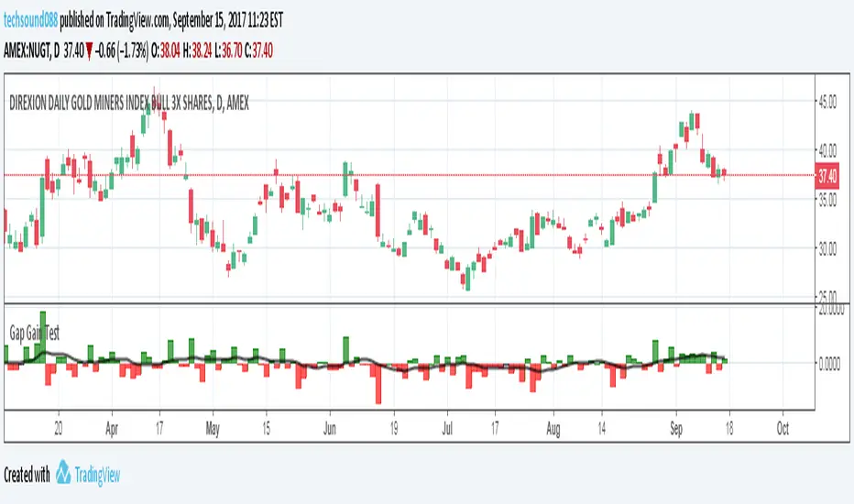Open the TradingView text link at bottom
854x504 pixels.
pos(97,475)
